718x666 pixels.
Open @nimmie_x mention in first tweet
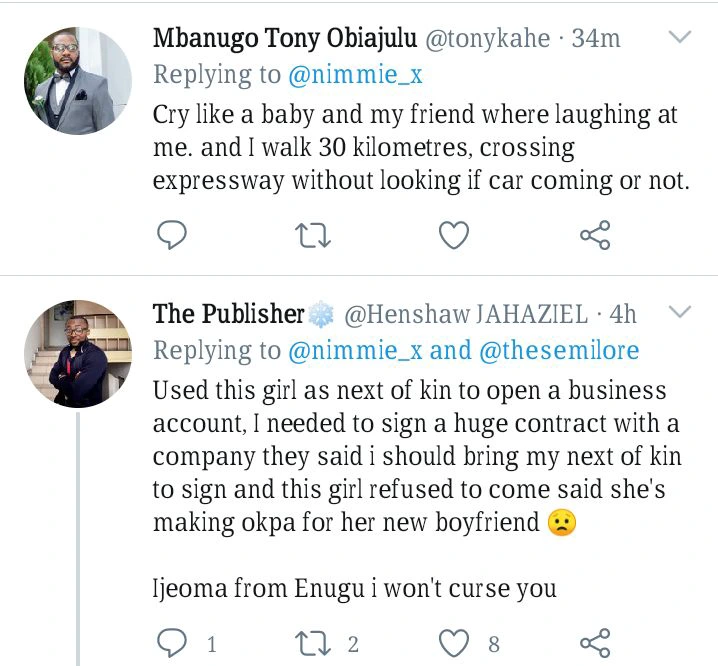(x=355, y=75)
